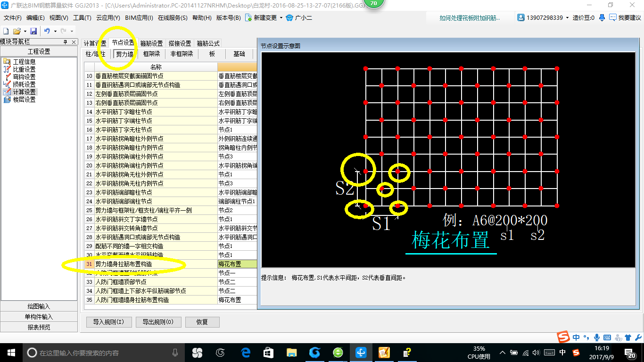Screen dimensions: 644x362
Task: Select the 框架梁 component tab
Action: click(151, 54)
